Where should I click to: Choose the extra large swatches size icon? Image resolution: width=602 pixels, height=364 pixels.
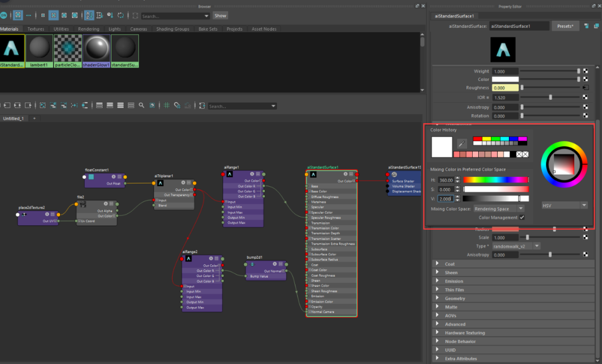[x=75, y=16]
